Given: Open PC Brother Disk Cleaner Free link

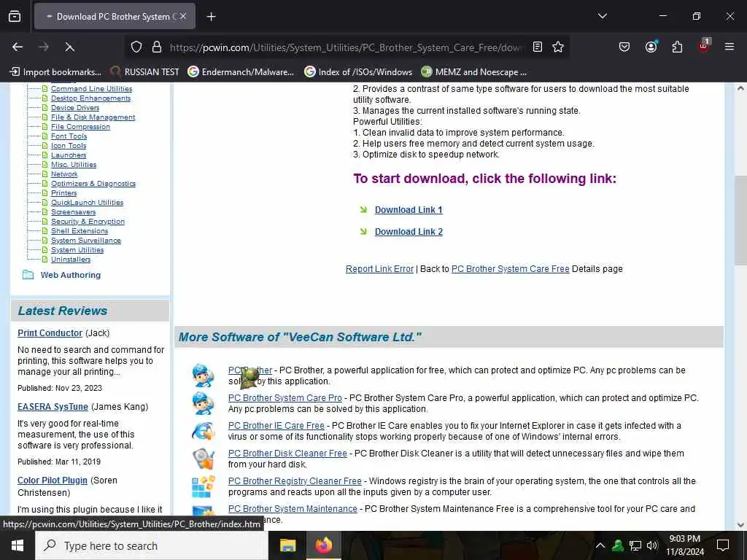Looking at the screenshot, I should pos(287,454).
